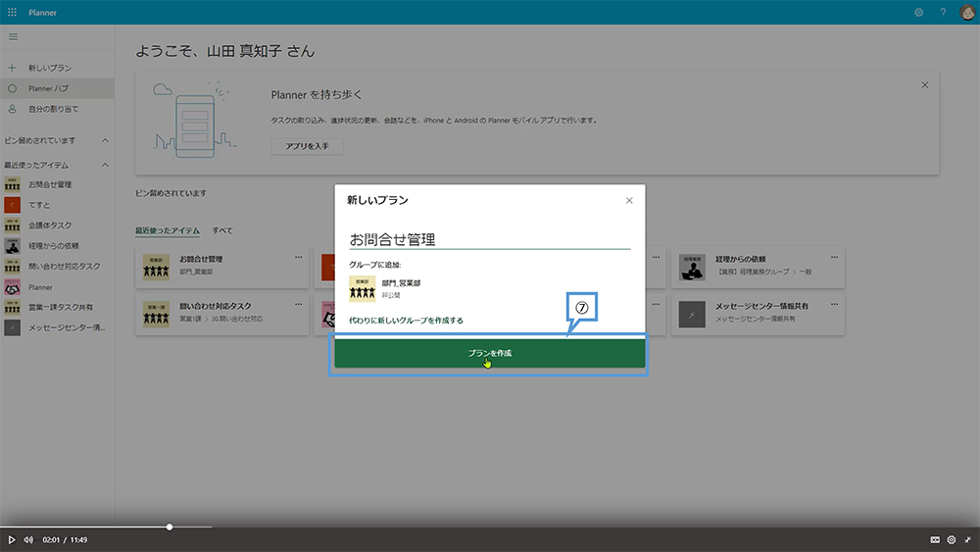Screen dimensions: 980x552
Task: Click 代わりに新しいグループを作成する link
Action: tap(407, 321)
